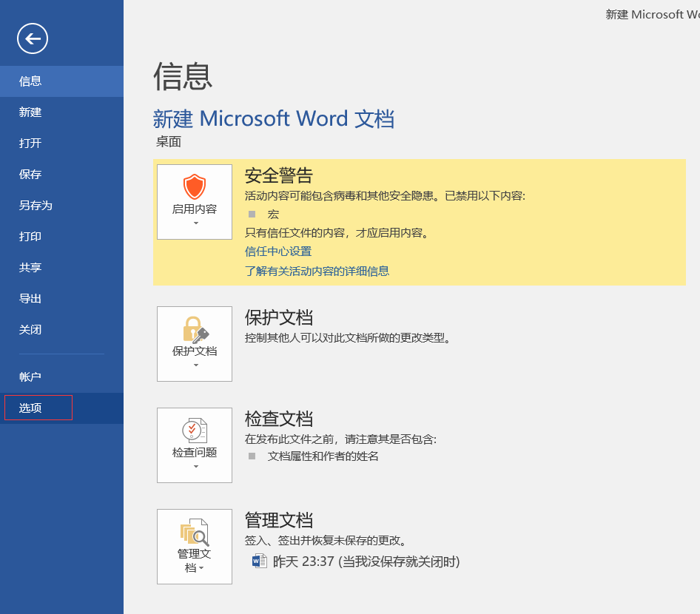The image size is (700, 614).
Task: Click the 文档属性和作者的姓名 list item
Action: (x=323, y=456)
